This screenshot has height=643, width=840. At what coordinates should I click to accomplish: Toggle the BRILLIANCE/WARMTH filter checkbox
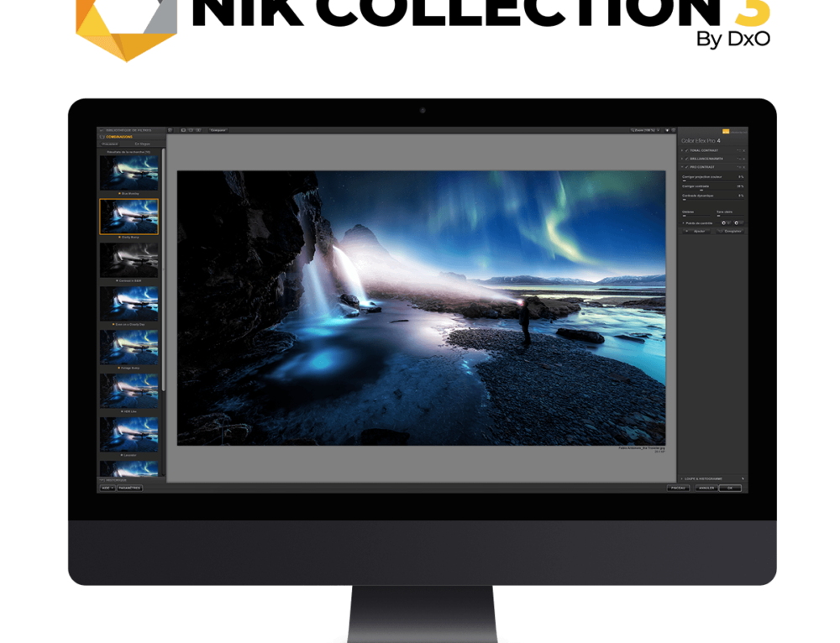pyautogui.click(x=686, y=159)
